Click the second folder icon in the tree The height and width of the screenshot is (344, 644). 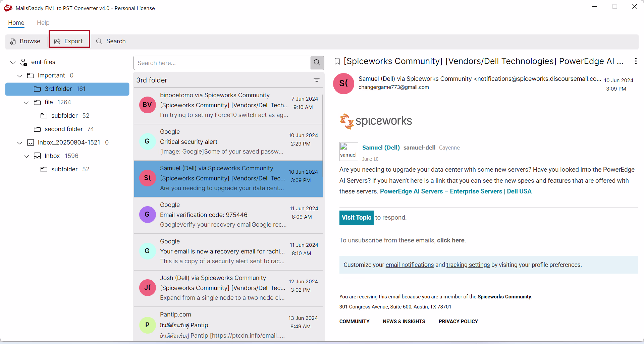[x=37, y=129]
